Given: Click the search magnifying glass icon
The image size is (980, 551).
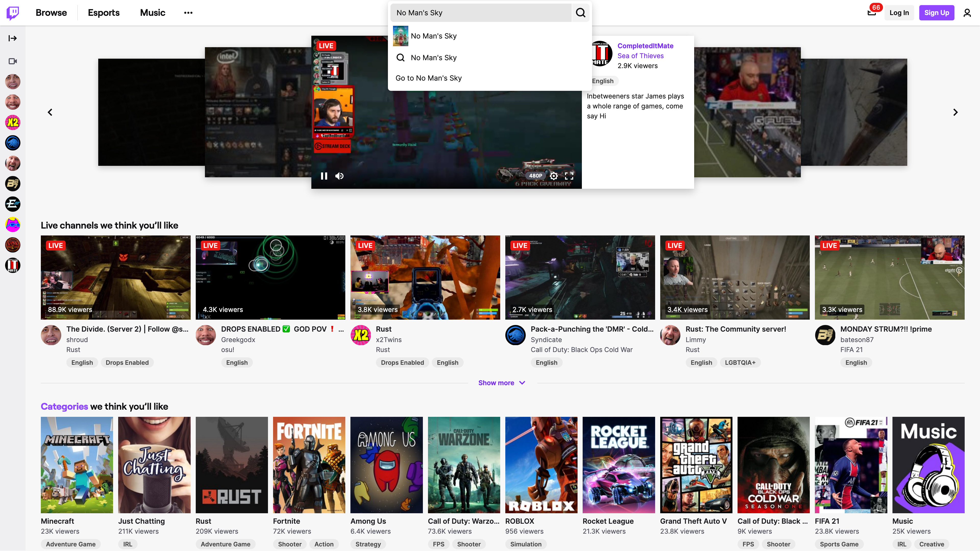Looking at the screenshot, I should pos(580,12).
